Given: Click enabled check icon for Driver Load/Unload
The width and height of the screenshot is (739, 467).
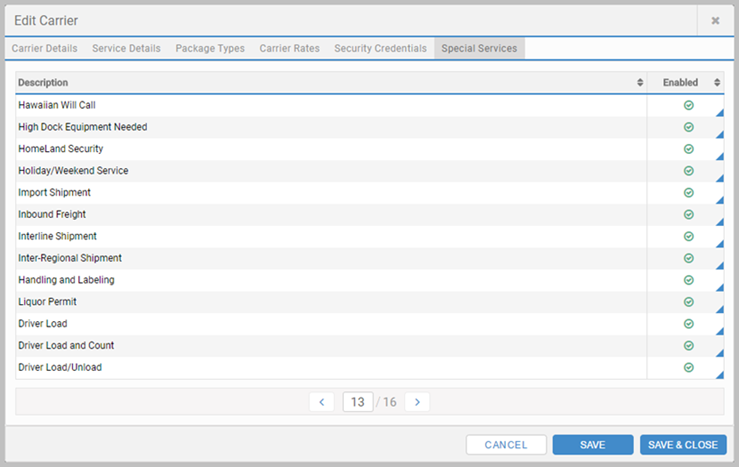Looking at the screenshot, I should point(689,367).
